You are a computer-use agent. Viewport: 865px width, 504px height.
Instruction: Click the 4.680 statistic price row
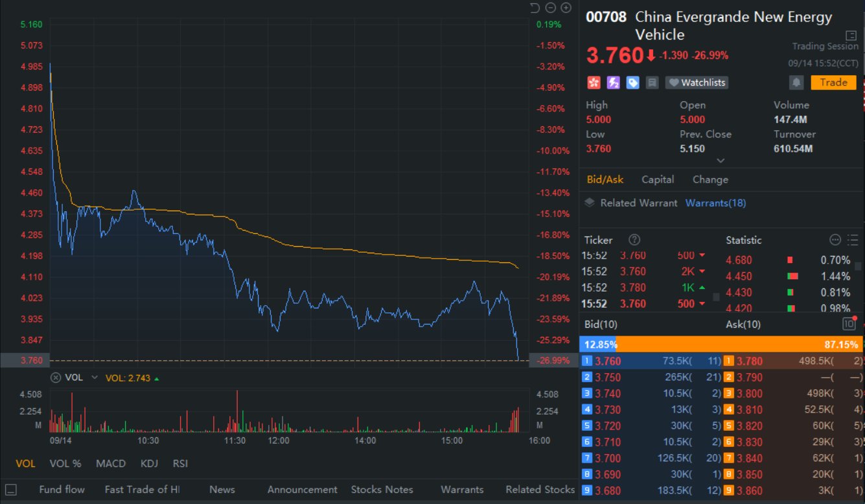788,260
